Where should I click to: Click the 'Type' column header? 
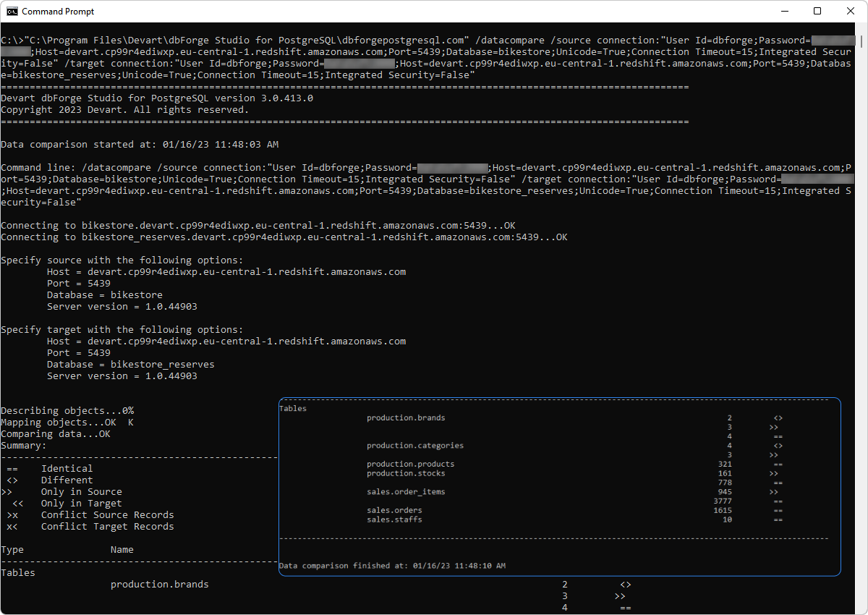tap(12, 550)
